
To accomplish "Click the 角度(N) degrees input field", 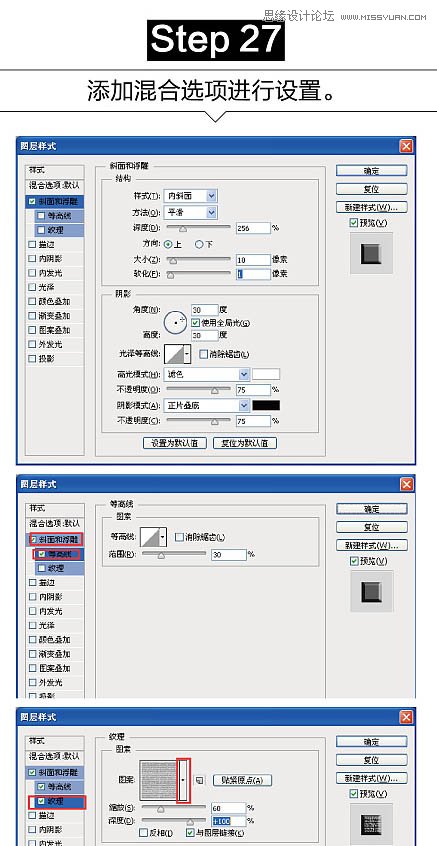I will [204, 310].
